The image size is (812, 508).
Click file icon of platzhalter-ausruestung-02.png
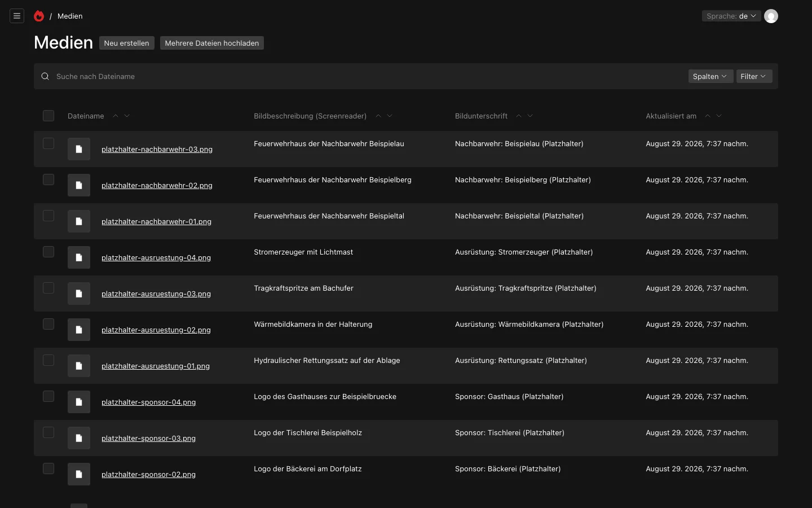(x=79, y=330)
